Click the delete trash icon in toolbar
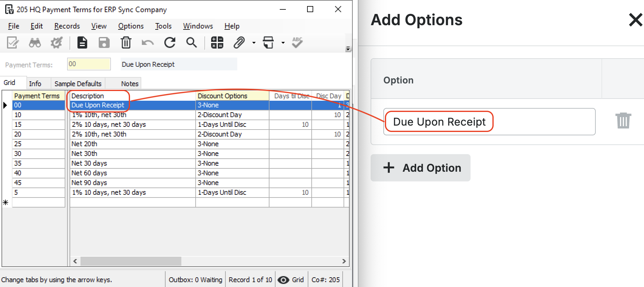The image size is (644, 287). coord(126,43)
